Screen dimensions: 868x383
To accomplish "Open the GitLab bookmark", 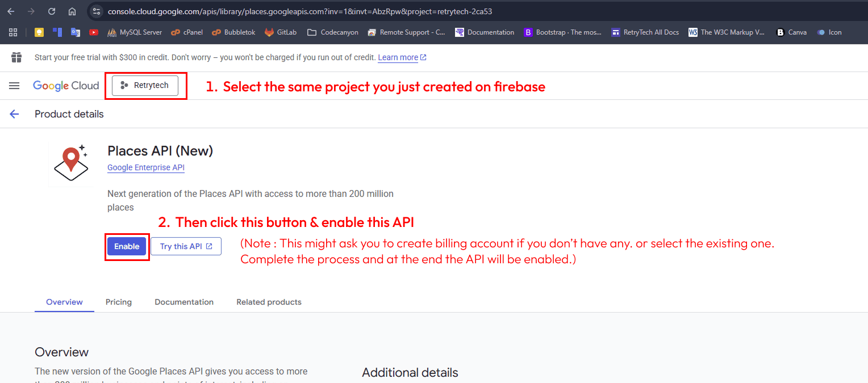I will click(x=281, y=32).
